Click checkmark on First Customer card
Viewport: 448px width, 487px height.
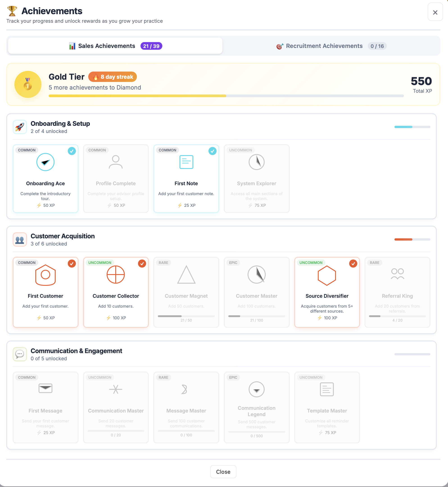[x=72, y=264]
